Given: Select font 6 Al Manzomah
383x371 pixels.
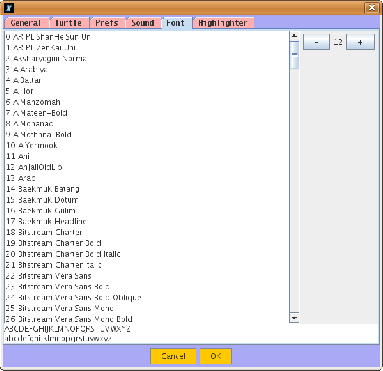Looking at the screenshot, I should point(147,102).
